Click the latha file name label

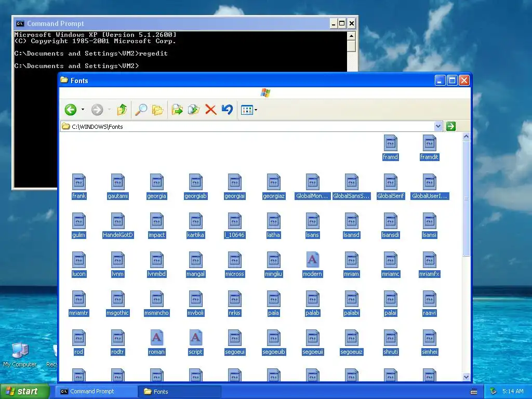pos(273,235)
